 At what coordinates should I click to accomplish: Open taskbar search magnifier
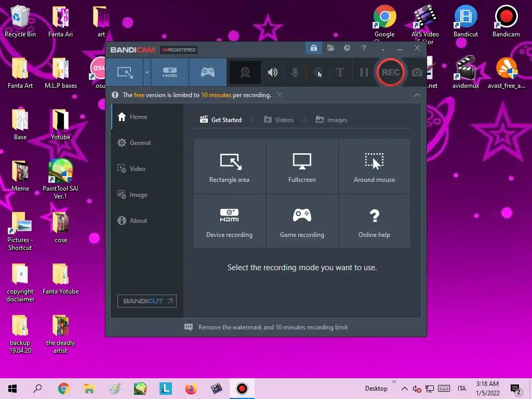pos(37,389)
